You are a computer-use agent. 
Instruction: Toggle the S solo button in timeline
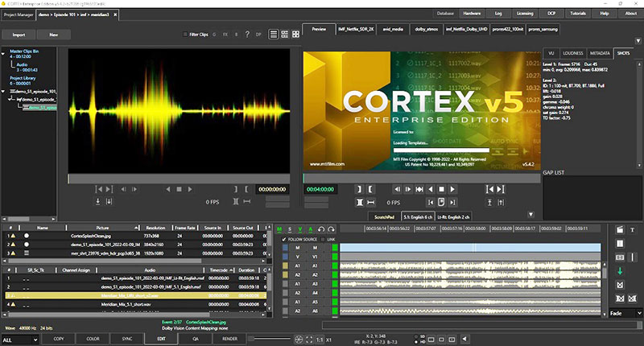[x=290, y=229]
